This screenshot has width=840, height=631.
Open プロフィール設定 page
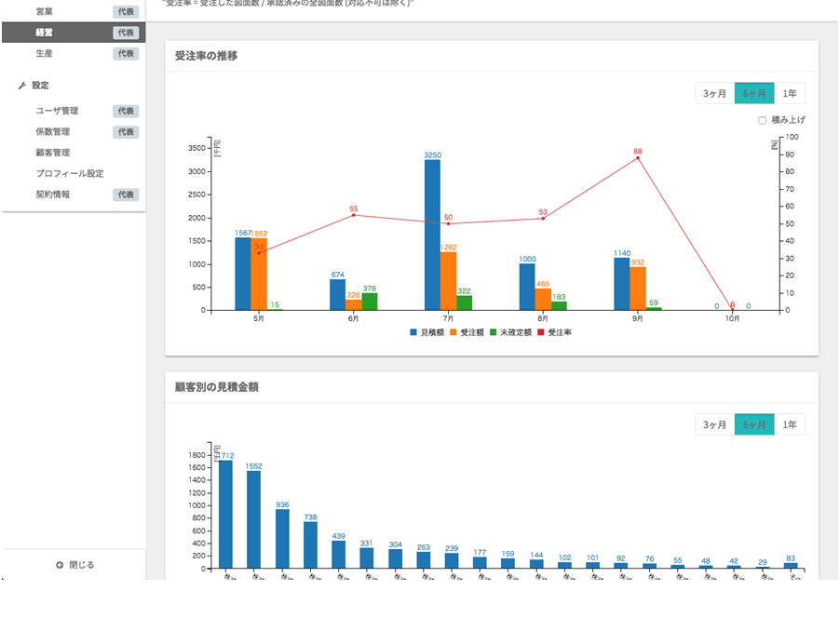pos(70,174)
